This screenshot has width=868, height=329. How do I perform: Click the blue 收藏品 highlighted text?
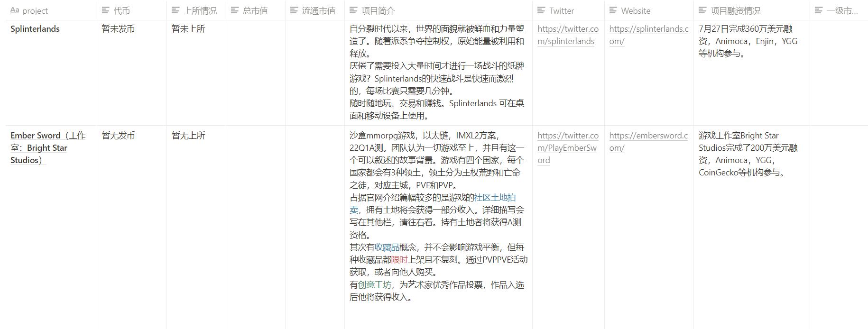387,247
